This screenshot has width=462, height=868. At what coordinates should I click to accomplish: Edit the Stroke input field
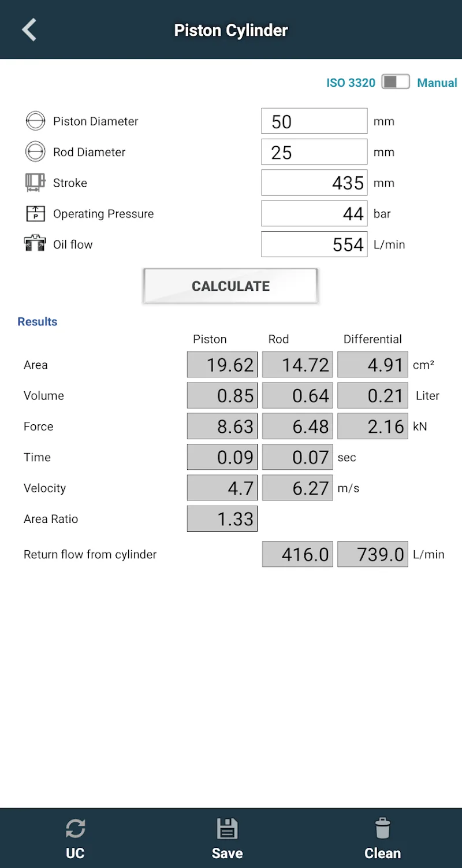[x=314, y=183]
